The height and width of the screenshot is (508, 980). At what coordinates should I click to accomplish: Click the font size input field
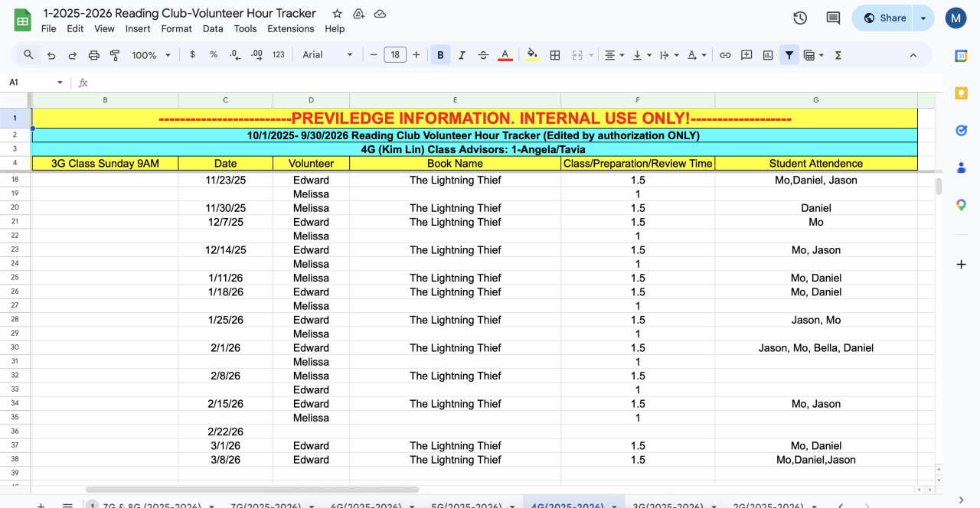pyautogui.click(x=395, y=55)
